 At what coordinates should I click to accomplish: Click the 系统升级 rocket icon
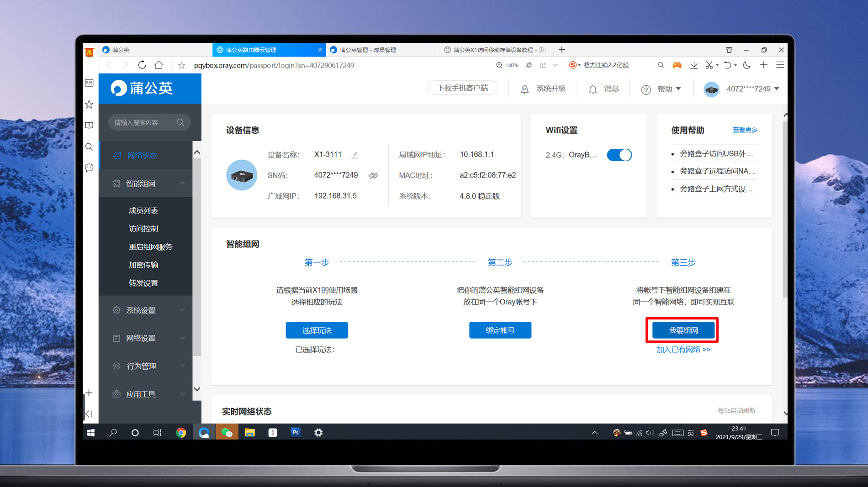(x=524, y=89)
